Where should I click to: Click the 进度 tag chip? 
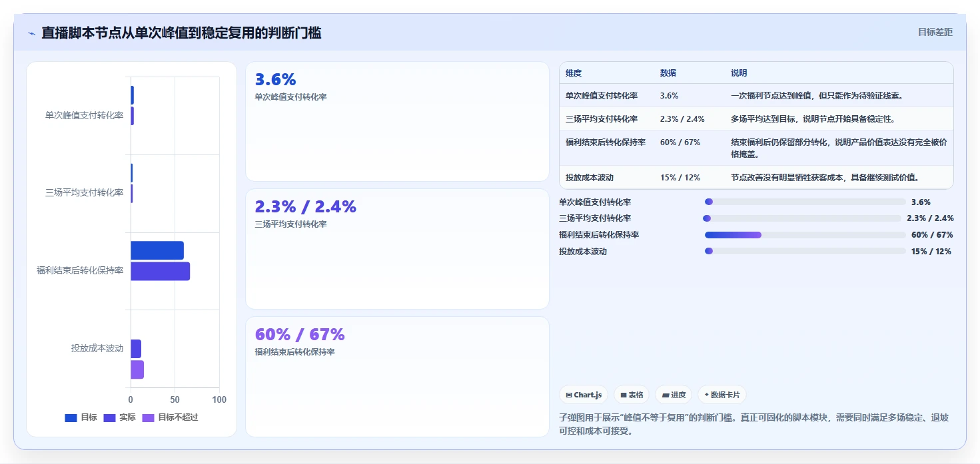674,395
